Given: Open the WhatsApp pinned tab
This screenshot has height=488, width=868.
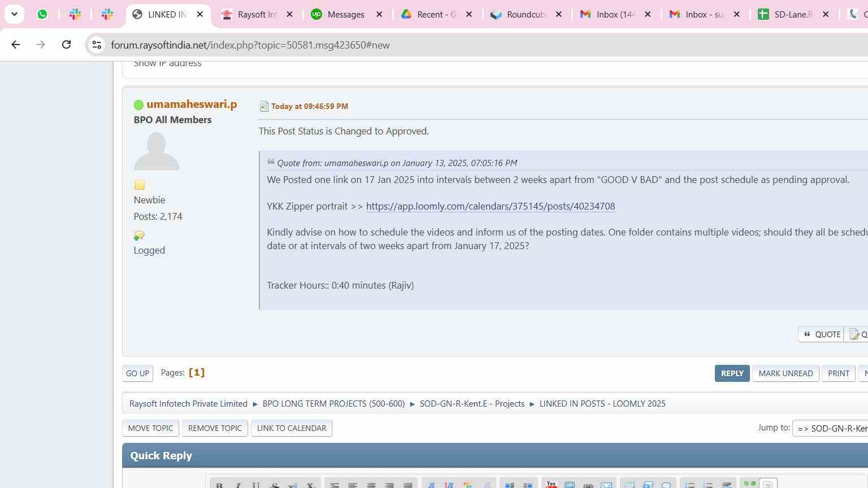Looking at the screenshot, I should click(42, 15).
